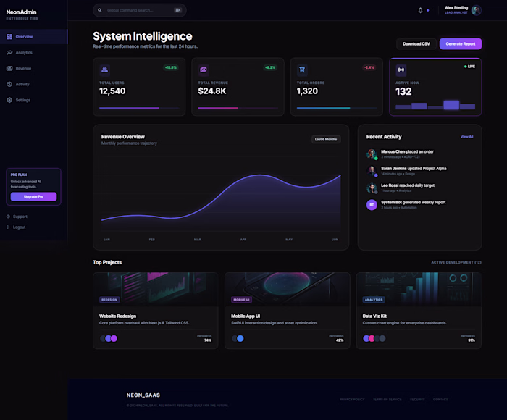Click the Total Users progress bar
The height and width of the screenshot is (420, 507).
click(139, 108)
